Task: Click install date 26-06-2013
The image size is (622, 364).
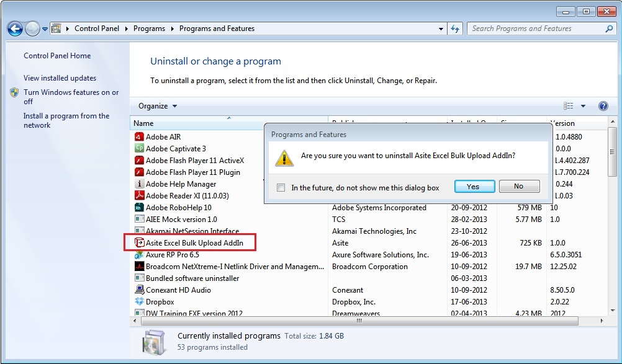Action: (469, 243)
